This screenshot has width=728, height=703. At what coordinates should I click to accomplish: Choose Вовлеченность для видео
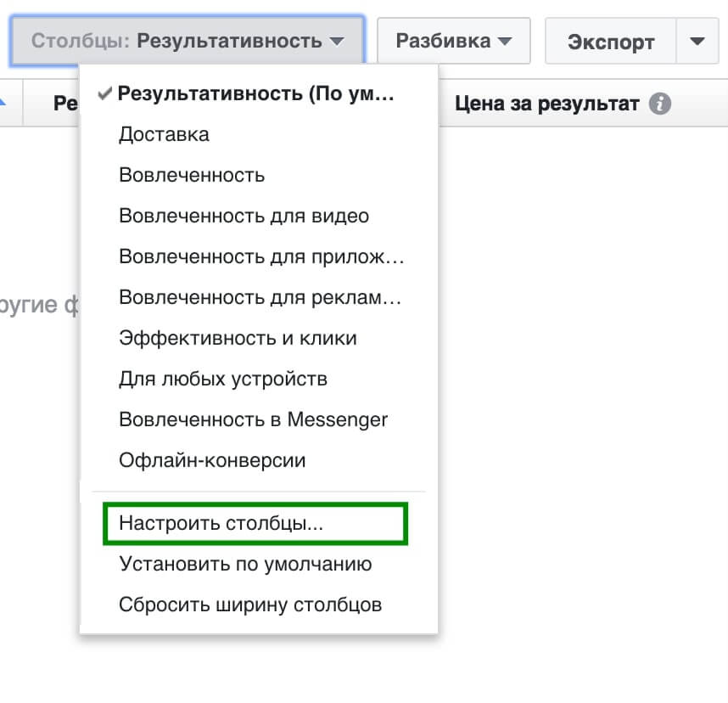point(242,216)
